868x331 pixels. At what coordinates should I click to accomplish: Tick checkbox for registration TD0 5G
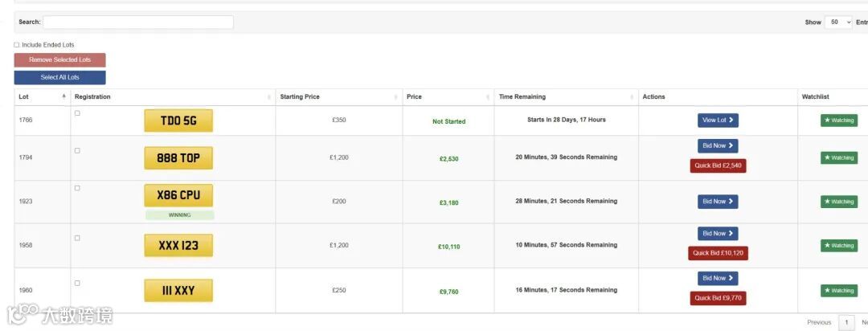click(77, 113)
